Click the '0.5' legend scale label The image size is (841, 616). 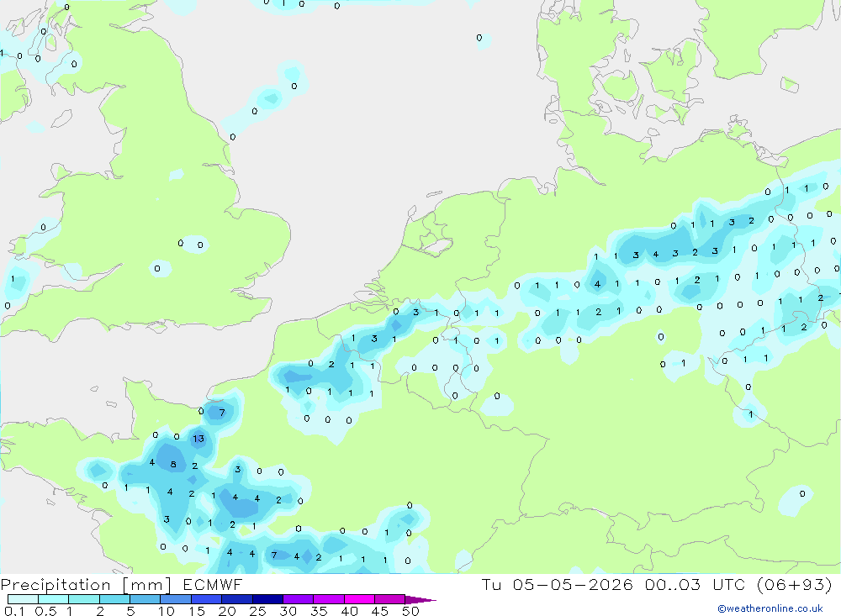(45, 611)
